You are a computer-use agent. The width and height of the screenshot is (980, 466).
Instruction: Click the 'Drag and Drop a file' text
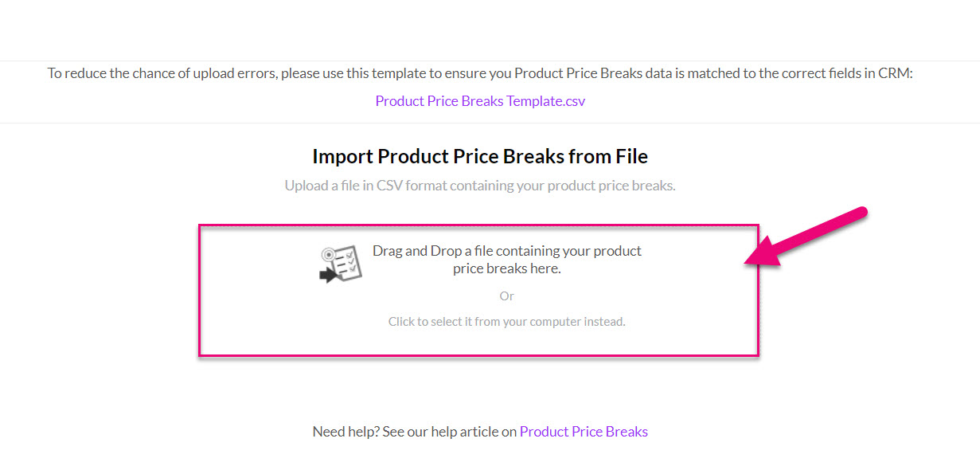(507, 260)
